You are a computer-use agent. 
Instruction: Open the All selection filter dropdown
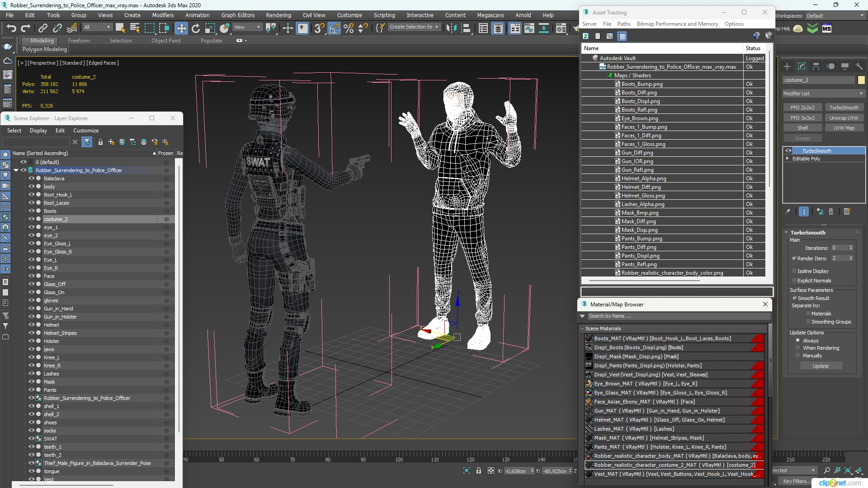(97, 27)
